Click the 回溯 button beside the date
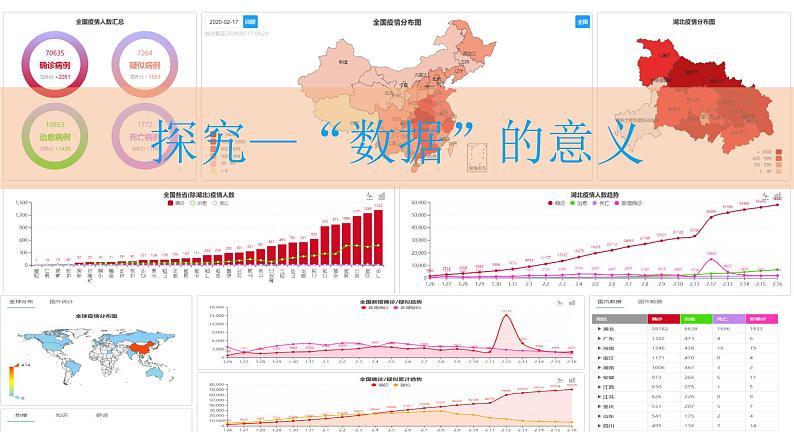This screenshot has width=794, height=447. [250, 20]
